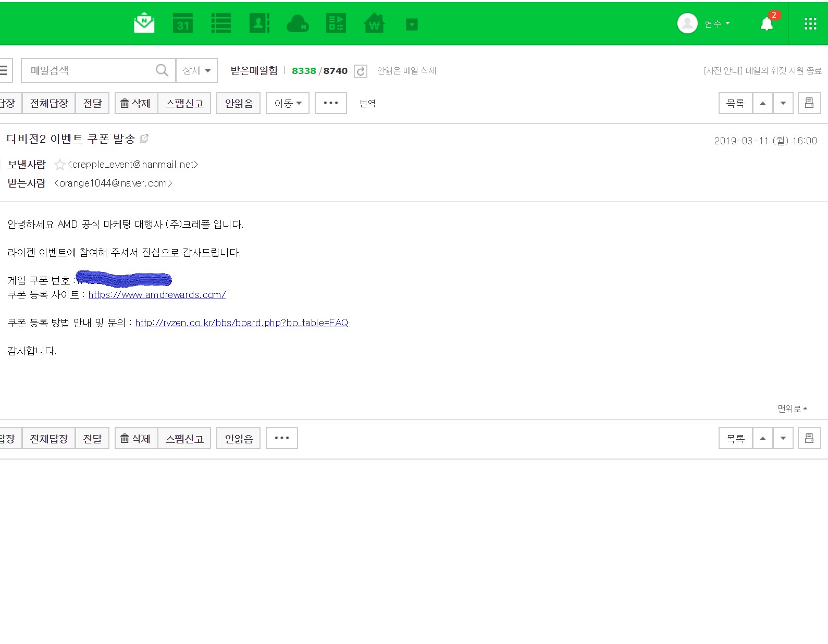Mark the mail unread using top 안읽음
Image resolution: width=828 pixels, height=644 pixels.
(239, 103)
